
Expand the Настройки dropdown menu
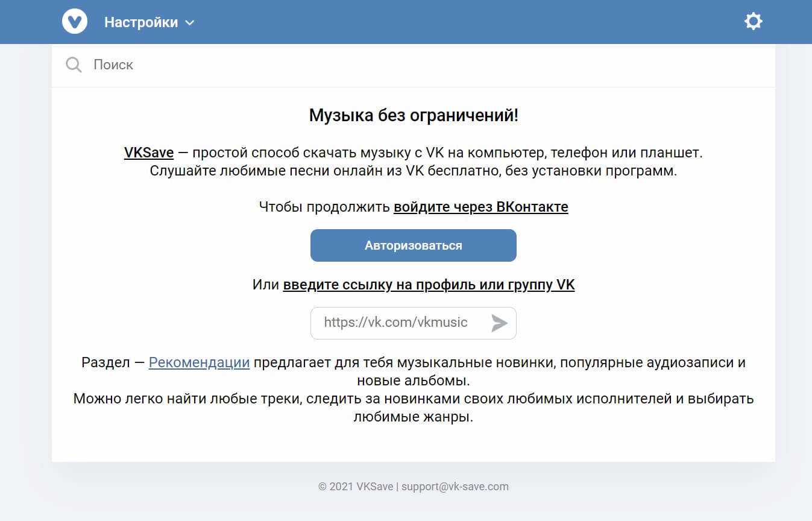140,21
